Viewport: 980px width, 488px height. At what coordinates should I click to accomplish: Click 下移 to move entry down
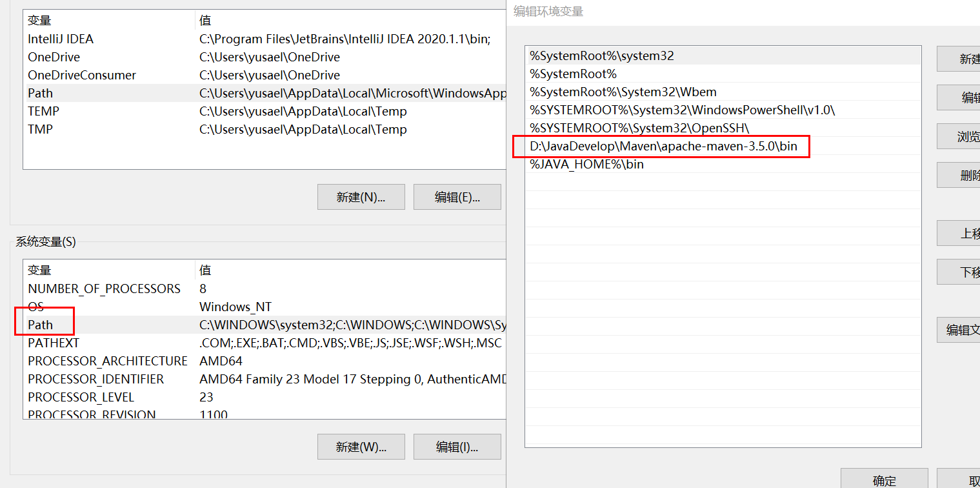(x=963, y=272)
